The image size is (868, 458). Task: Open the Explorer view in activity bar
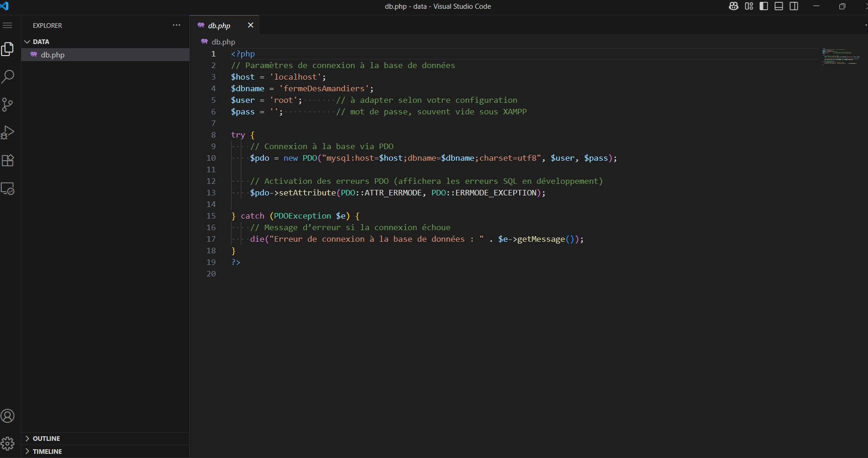[7, 49]
